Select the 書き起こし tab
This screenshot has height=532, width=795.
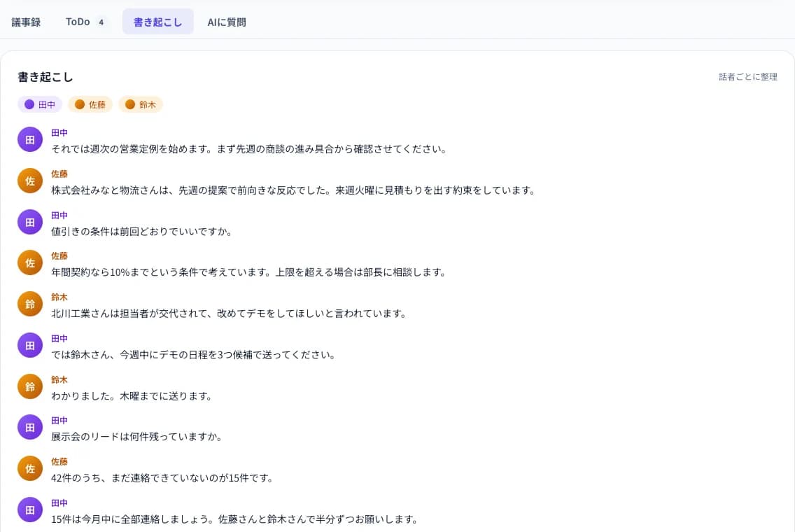(157, 22)
